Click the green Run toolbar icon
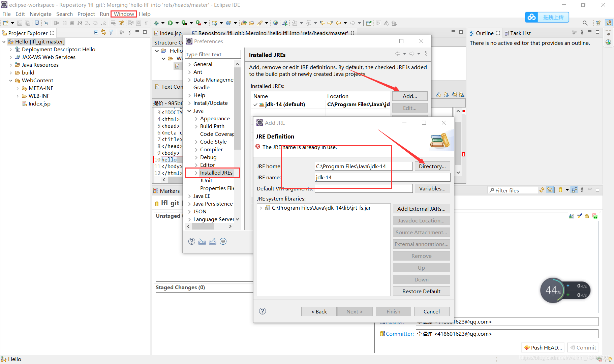 pos(170,23)
